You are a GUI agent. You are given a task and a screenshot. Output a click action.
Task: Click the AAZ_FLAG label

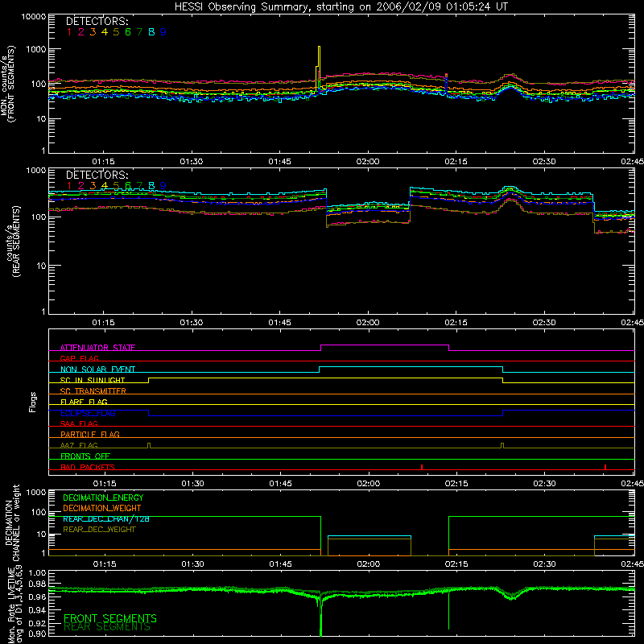pos(79,445)
